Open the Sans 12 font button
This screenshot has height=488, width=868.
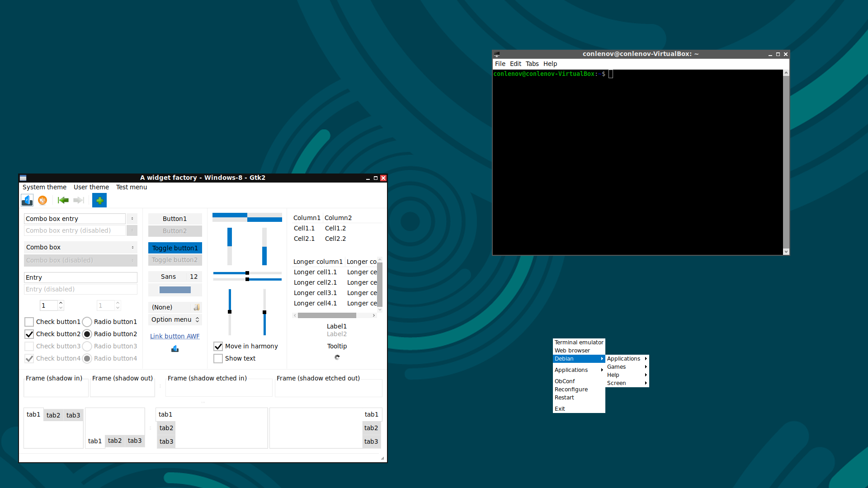point(175,277)
